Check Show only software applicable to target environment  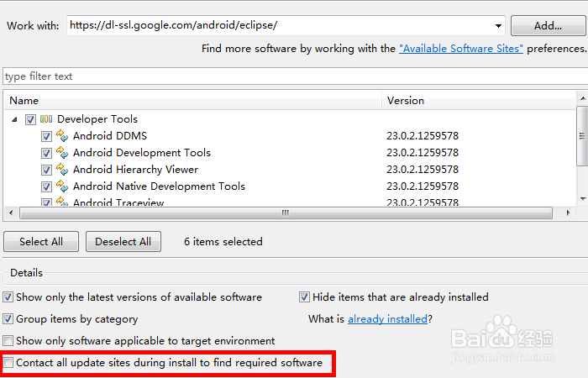tap(8, 341)
